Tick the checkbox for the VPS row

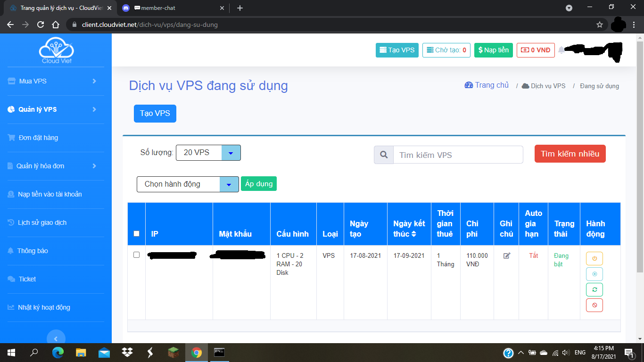pos(137,255)
